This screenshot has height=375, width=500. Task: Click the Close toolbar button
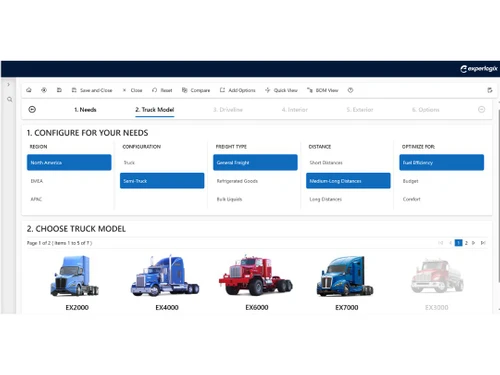[132, 90]
